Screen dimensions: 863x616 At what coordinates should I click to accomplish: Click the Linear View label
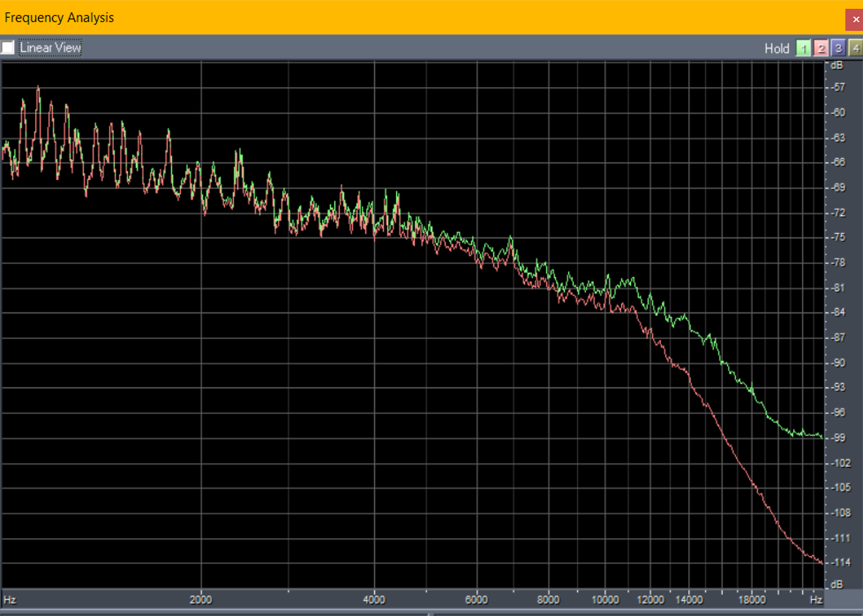[x=50, y=47]
